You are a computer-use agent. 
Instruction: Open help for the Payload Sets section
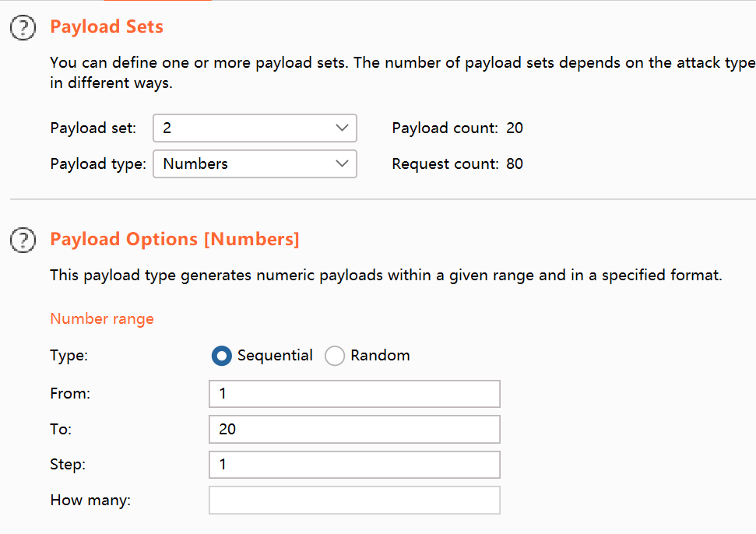pos(23,27)
